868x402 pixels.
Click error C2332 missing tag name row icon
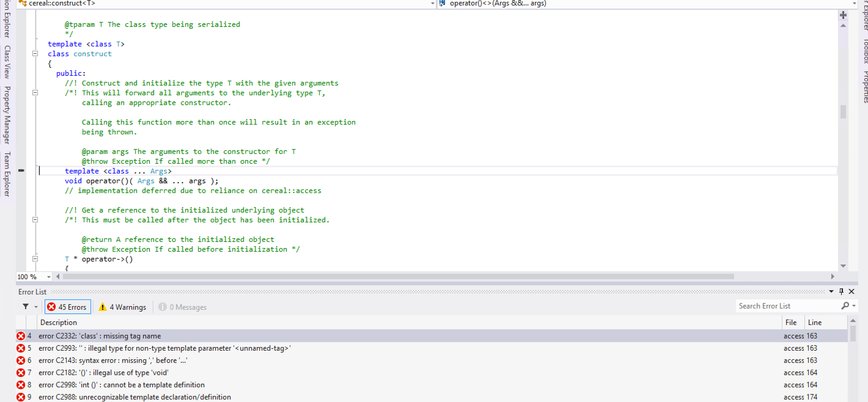point(21,336)
